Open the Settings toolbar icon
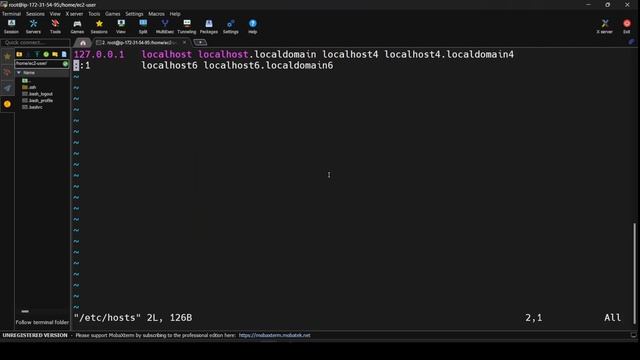The width and height of the screenshot is (640, 360). (231, 27)
